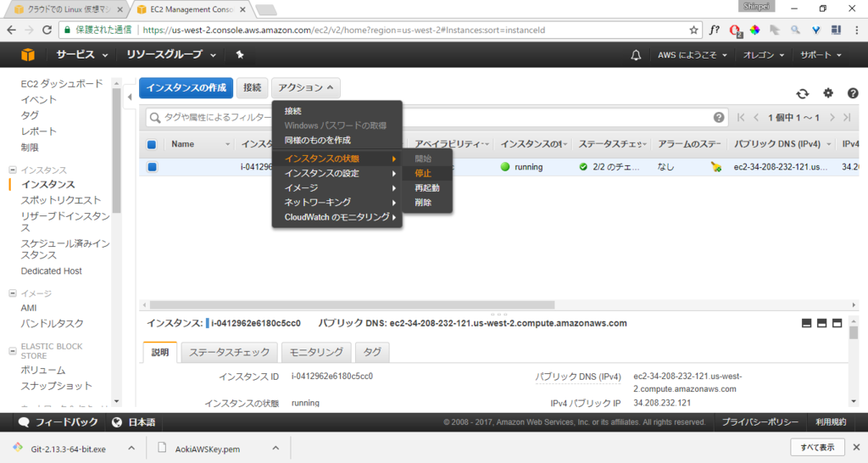Collapse the ELASTIC BLOCK STORE sidebar section
The width and height of the screenshot is (868, 463).
[x=13, y=351]
